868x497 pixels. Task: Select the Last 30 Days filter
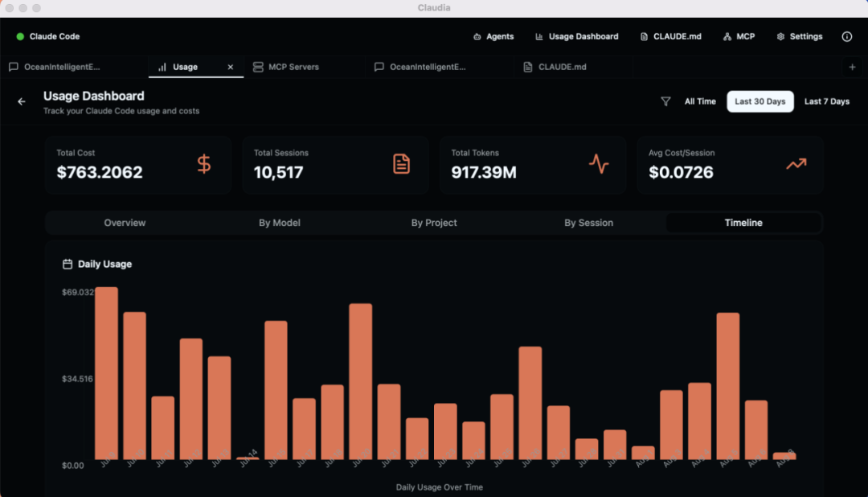759,102
